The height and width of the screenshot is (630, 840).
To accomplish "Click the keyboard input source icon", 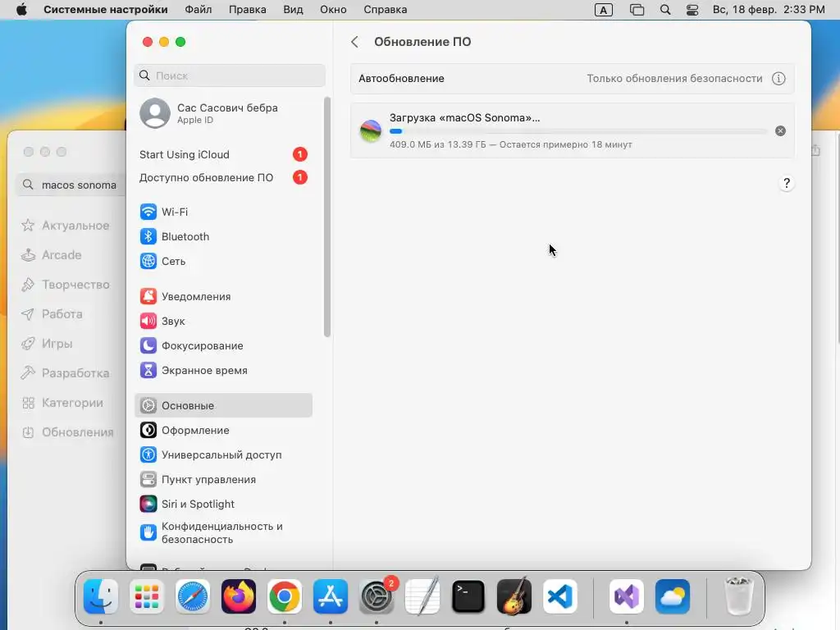I will click(x=604, y=10).
